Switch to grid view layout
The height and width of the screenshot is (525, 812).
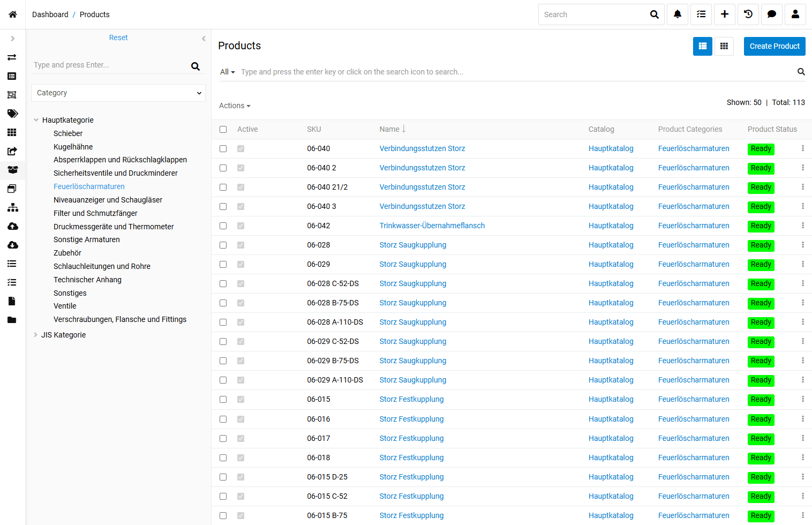pos(724,46)
